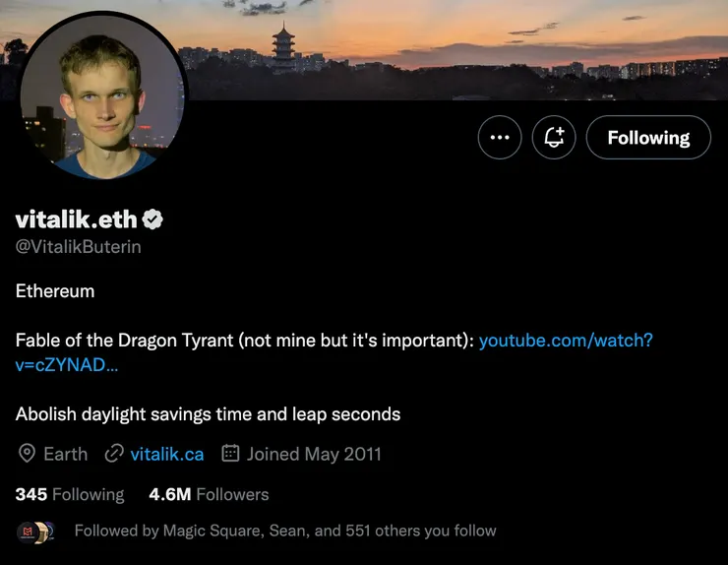
Task: Turn on notifications with the bell icon
Action: pyautogui.click(x=554, y=138)
